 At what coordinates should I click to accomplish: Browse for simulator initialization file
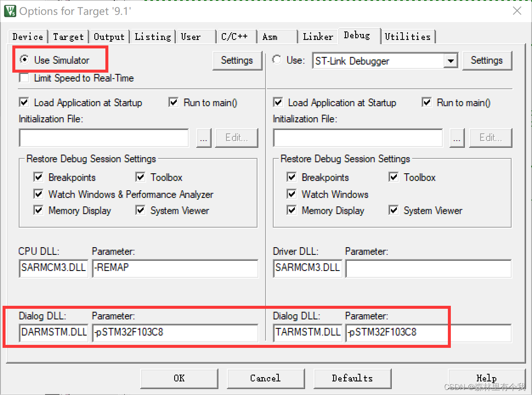[x=204, y=138]
